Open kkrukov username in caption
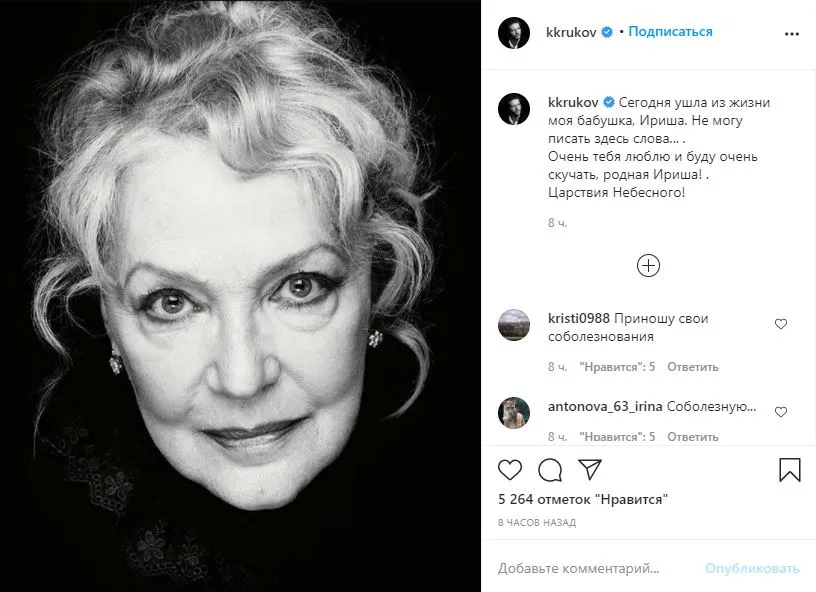 click(573, 102)
